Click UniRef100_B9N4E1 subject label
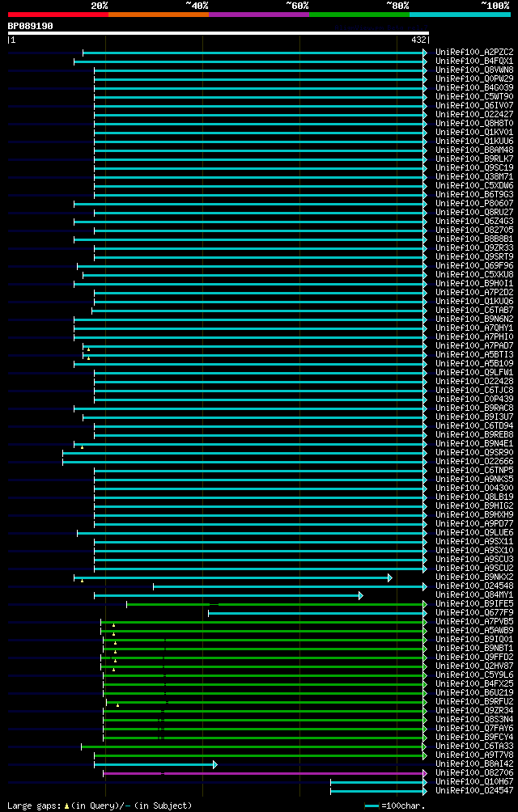Viewport: 518px width, 812px height. tap(474, 444)
